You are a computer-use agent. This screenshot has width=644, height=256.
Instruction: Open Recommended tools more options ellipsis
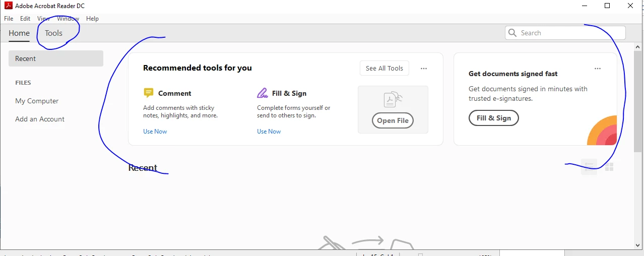tap(424, 69)
